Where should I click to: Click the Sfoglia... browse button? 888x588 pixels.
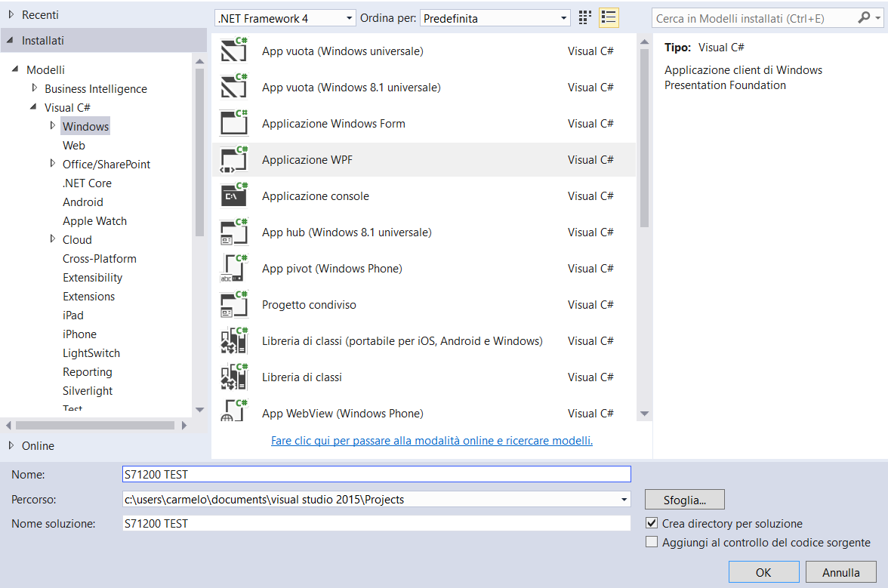pyautogui.click(x=685, y=500)
